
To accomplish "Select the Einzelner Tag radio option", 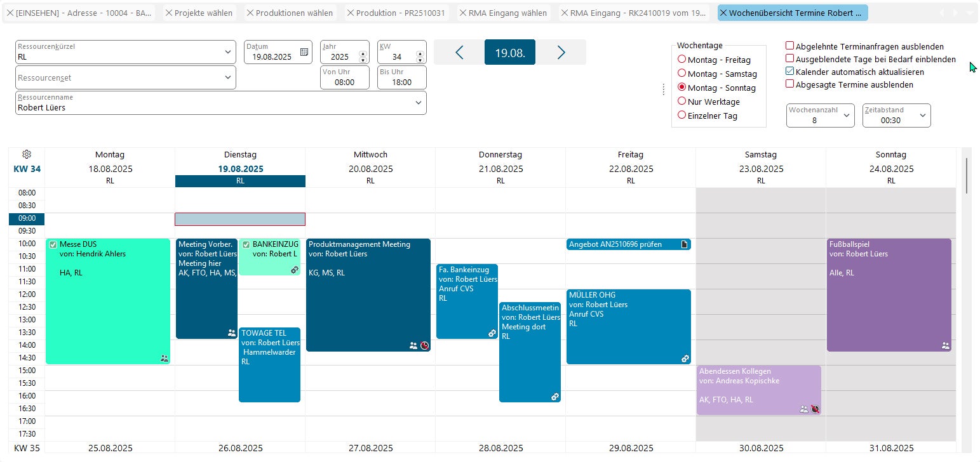I will point(682,115).
